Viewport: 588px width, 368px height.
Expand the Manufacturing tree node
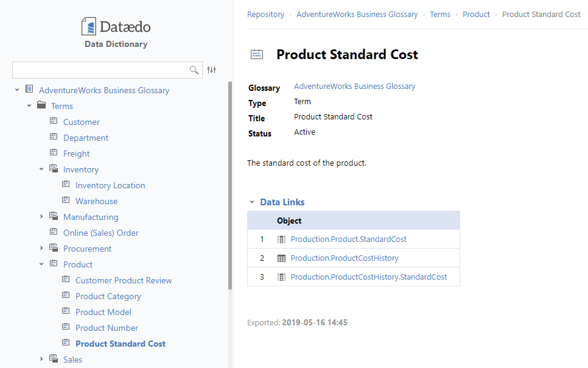[41, 217]
